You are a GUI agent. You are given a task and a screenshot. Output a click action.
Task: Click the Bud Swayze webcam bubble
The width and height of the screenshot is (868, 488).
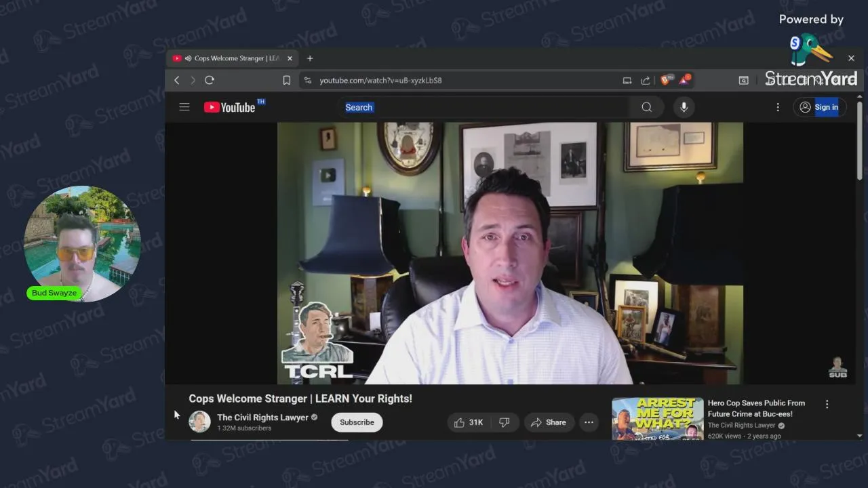point(82,243)
